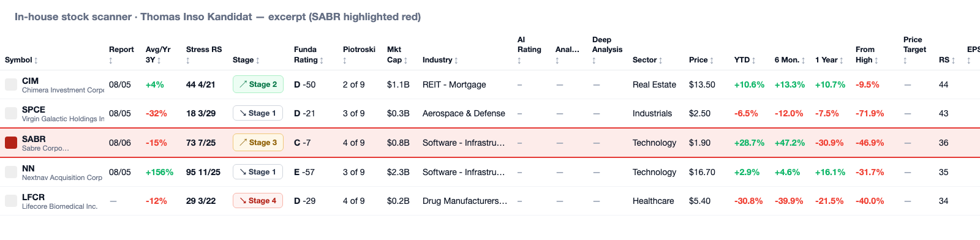Click red highlighted SABR swatch box

pyautogui.click(x=11, y=143)
